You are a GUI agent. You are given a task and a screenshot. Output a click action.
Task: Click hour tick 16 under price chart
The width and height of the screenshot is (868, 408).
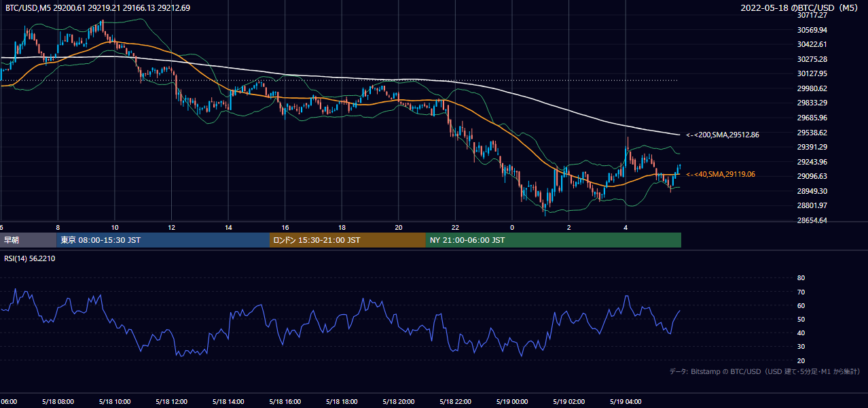[x=285, y=227]
